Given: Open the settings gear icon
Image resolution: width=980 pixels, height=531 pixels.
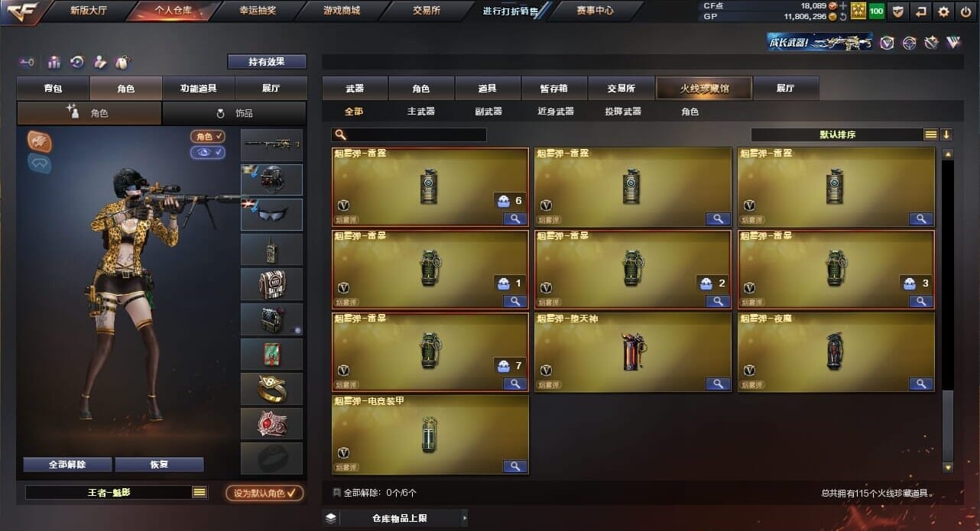Looking at the screenshot, I should point(943,11).
